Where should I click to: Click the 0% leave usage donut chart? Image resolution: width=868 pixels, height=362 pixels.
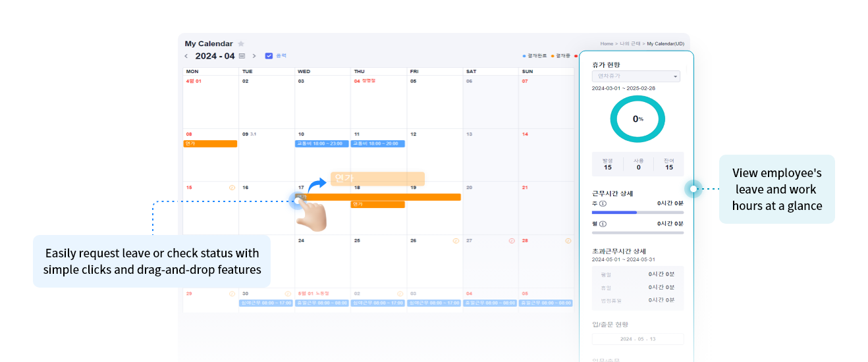[x=637, y=119]
